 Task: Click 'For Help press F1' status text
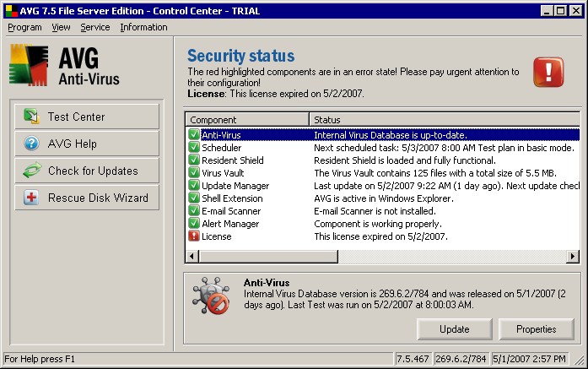[40, 359]
